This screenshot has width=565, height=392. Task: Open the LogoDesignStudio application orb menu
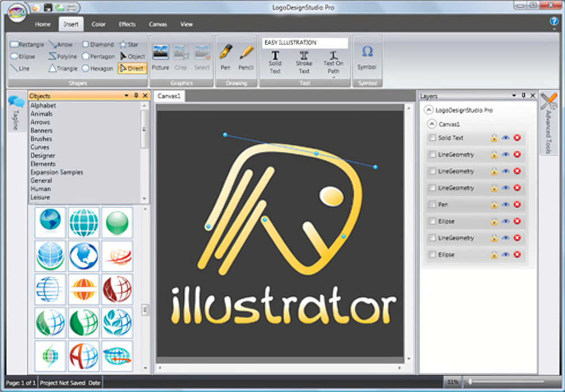click(x=16, y=12)
